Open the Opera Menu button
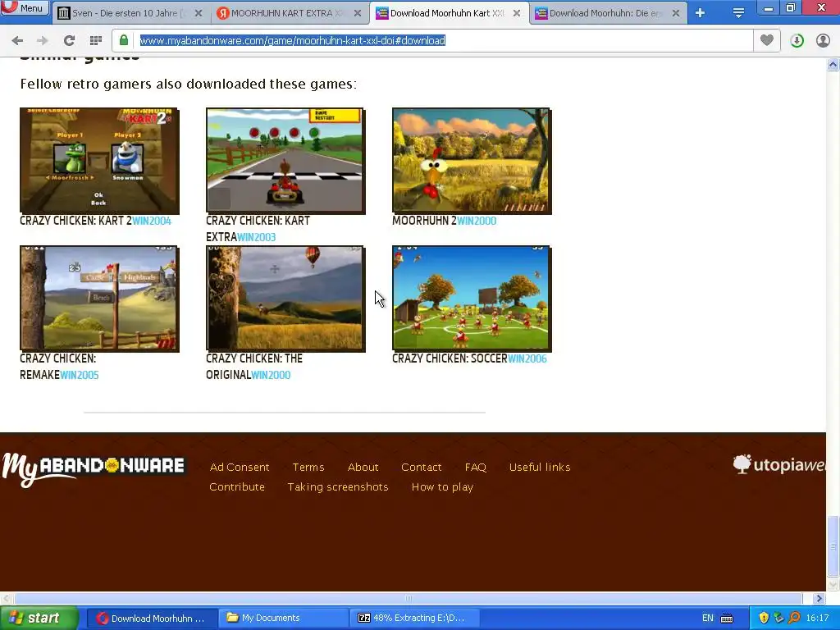This screenshot has width=840, height=630. (x=25, y=7)
